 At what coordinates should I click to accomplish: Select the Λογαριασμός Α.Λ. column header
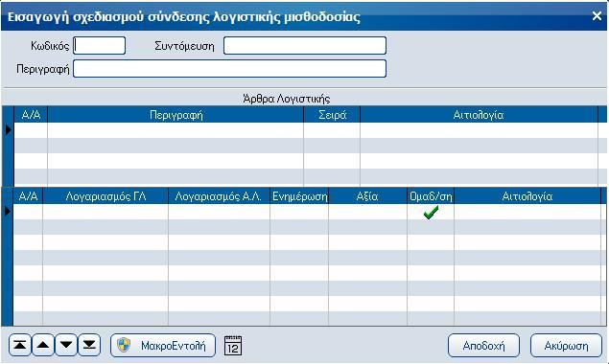tap(219, 196)
